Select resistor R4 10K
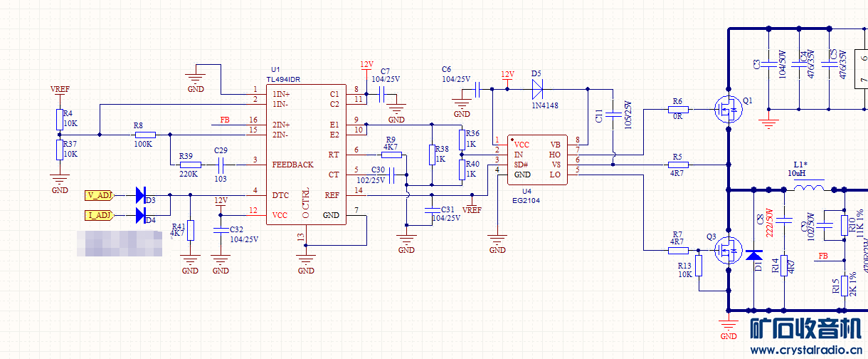868x359 pixels. (x=59, y=118)
